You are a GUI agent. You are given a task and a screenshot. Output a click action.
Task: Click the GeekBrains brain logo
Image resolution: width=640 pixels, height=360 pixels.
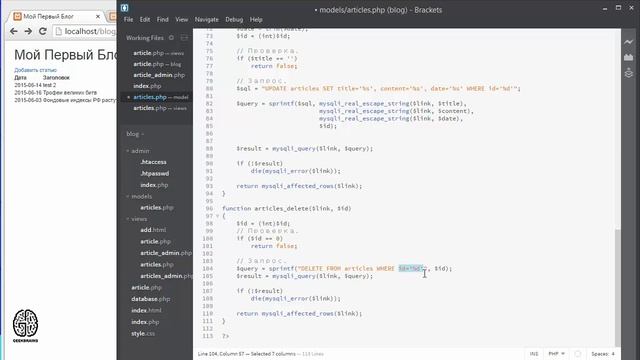click(x=25, y=326)
